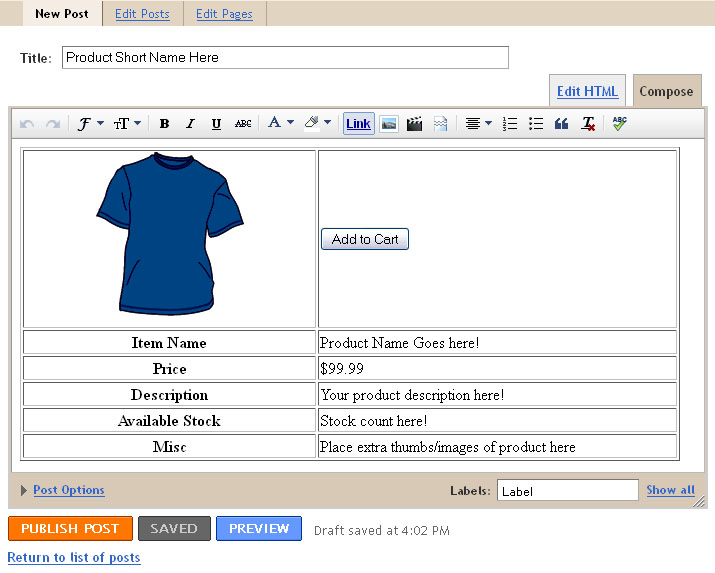Image resolution: width=715 pixels, height=573 pixels.
Task: Open the font size dropdown
Action: coord(127,124)
